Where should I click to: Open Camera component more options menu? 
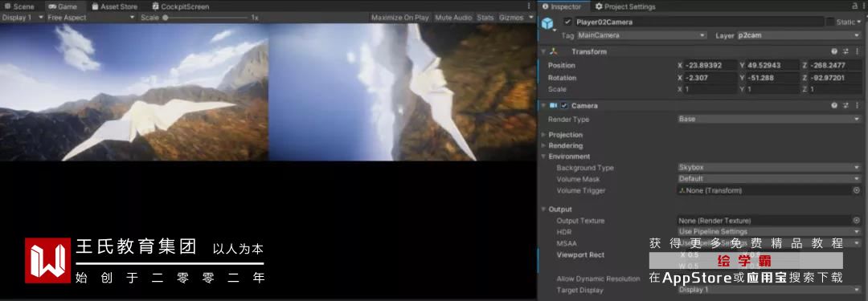point(858,106)
